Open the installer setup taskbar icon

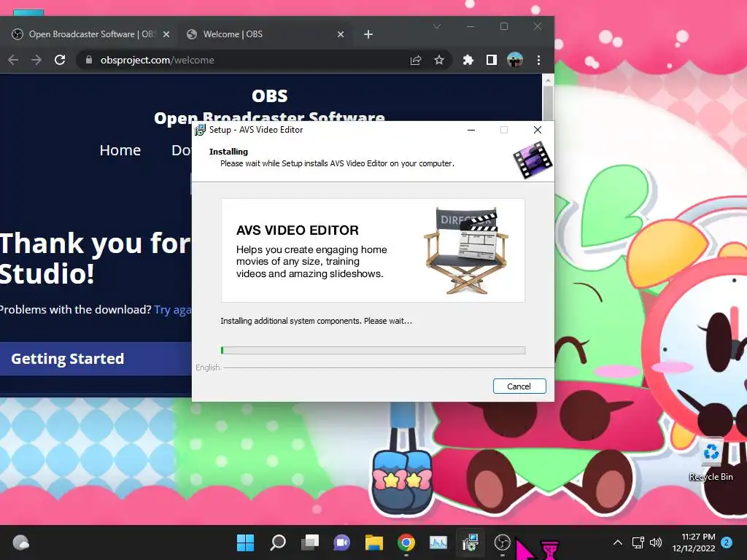click(x=471, y=542)
